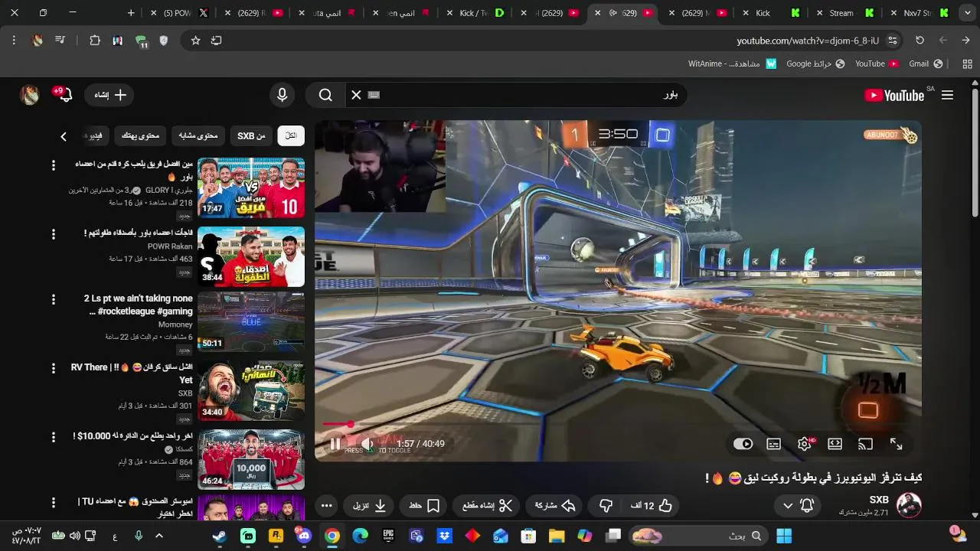
Task: Select the محتوى يهمّك filter chip
Action: click(141, 136)
